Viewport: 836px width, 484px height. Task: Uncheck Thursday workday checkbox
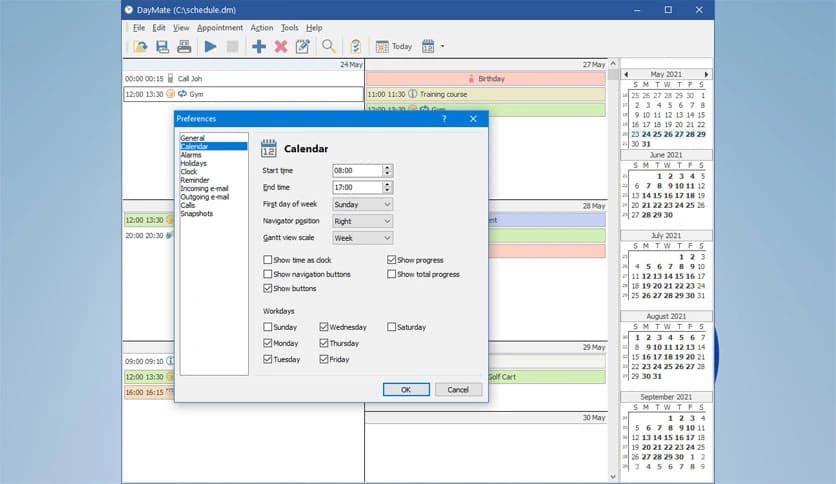click(x=324, y=343)
